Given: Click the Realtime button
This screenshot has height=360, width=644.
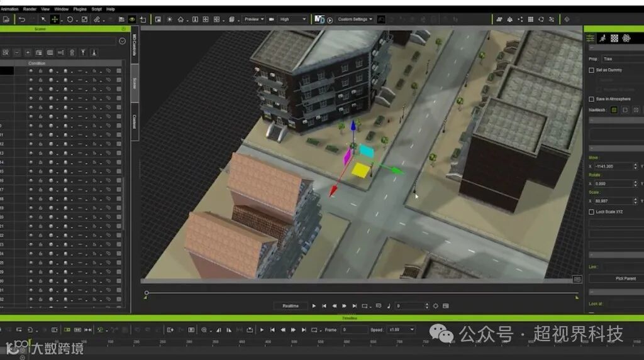Looking at the screenshot, I should [291, 306].
